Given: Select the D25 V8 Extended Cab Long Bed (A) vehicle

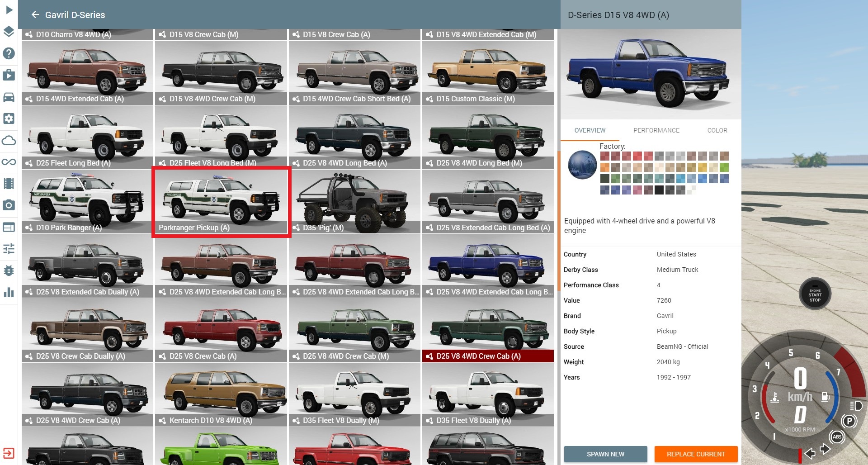Looking at the screenshot, I should pos(488,202).
